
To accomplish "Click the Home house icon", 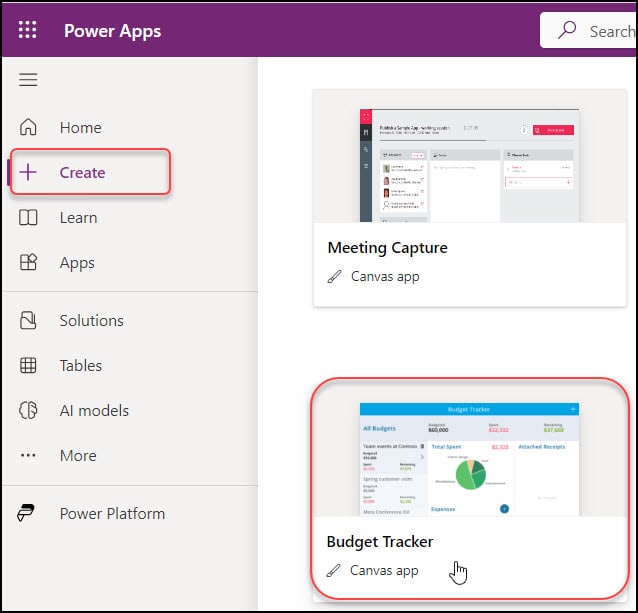I will tap(28, 127).
